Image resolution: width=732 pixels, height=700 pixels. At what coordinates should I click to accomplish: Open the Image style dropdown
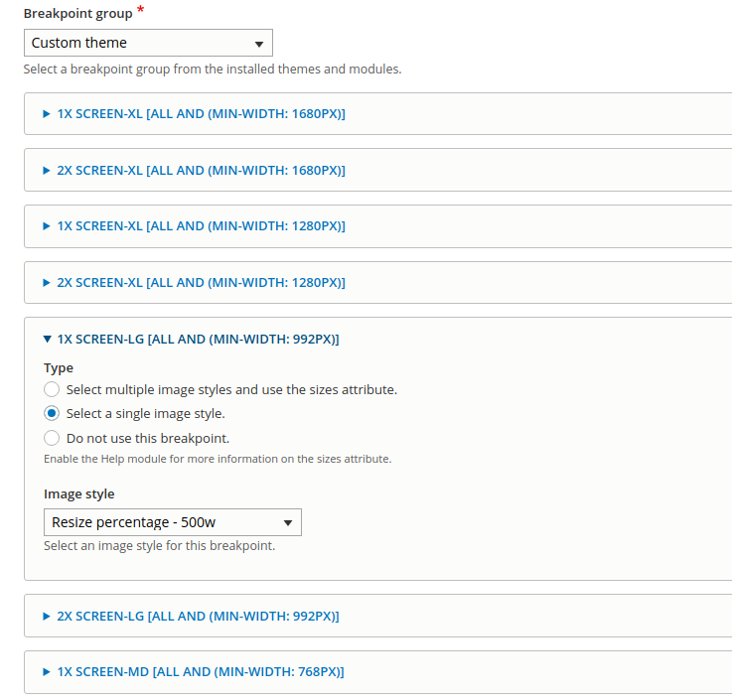[x=172, y=522]
